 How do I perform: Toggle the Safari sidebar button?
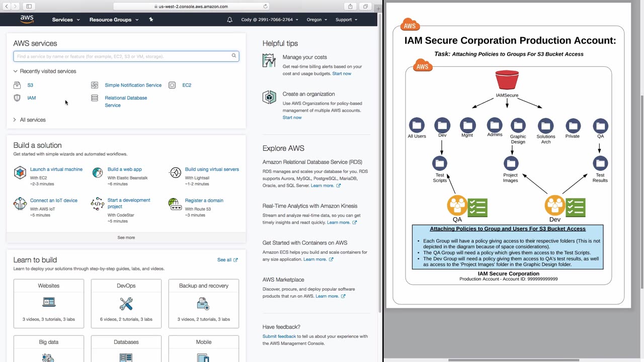[x=29, y=7]
